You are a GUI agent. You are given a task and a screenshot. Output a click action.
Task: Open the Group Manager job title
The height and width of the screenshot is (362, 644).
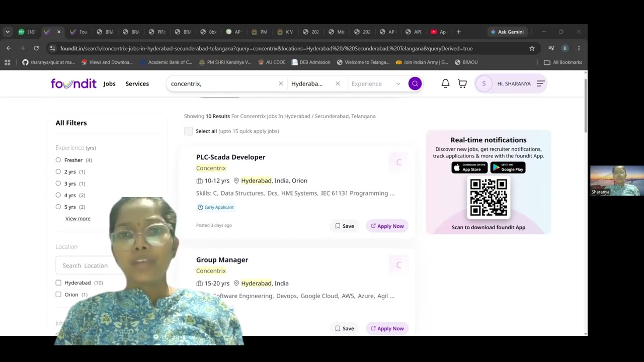coord(222,260)
